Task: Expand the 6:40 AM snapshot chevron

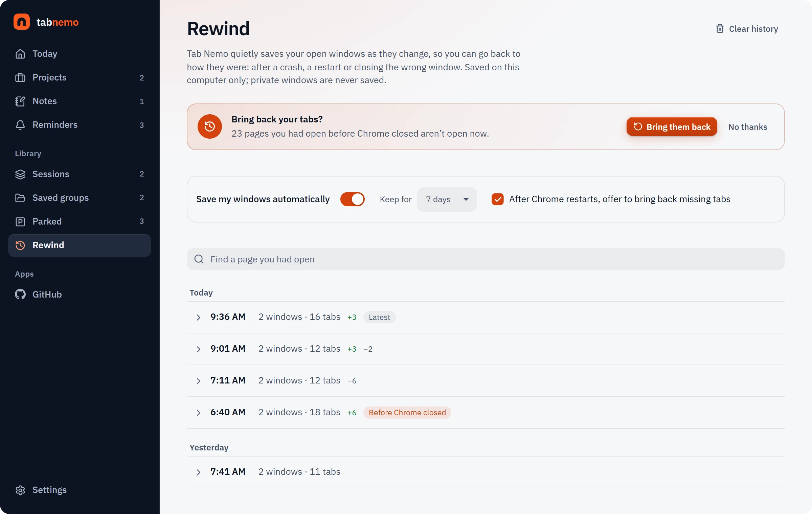Action: [x=199, y=413]
